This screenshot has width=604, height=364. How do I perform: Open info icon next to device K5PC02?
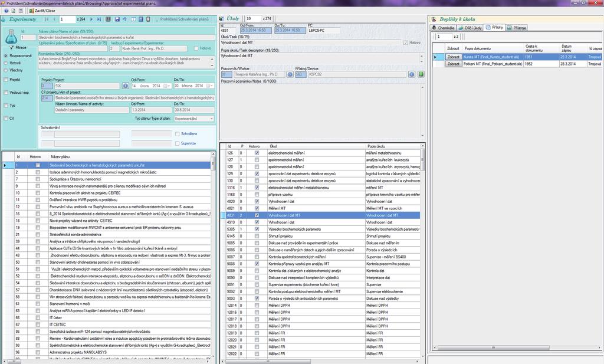pyautogui.click(x=411, y=74)
